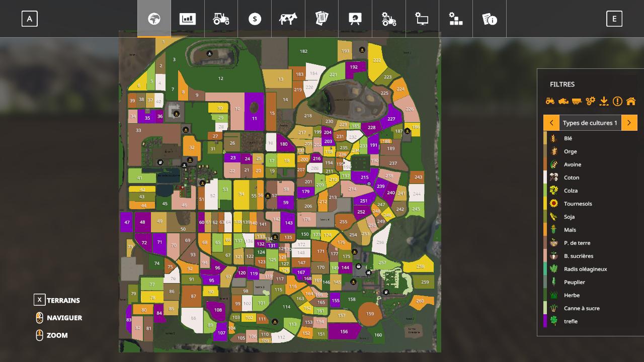Toggle the combine harvester filter

pyautogui.click(x=563, y=101)
